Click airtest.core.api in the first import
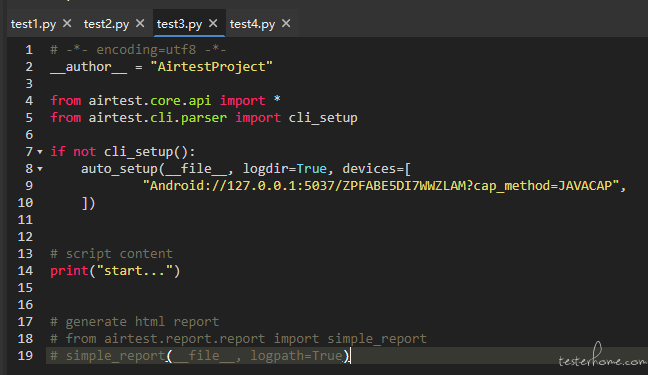Viewport: 648px width, 375px height. [150, 100]
